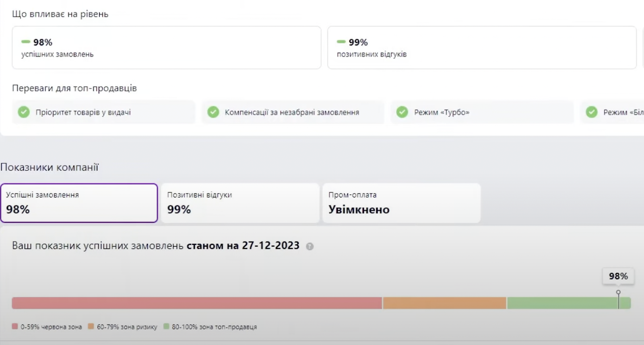Select heading Показники компанії
644x345 pixels.
50,167
